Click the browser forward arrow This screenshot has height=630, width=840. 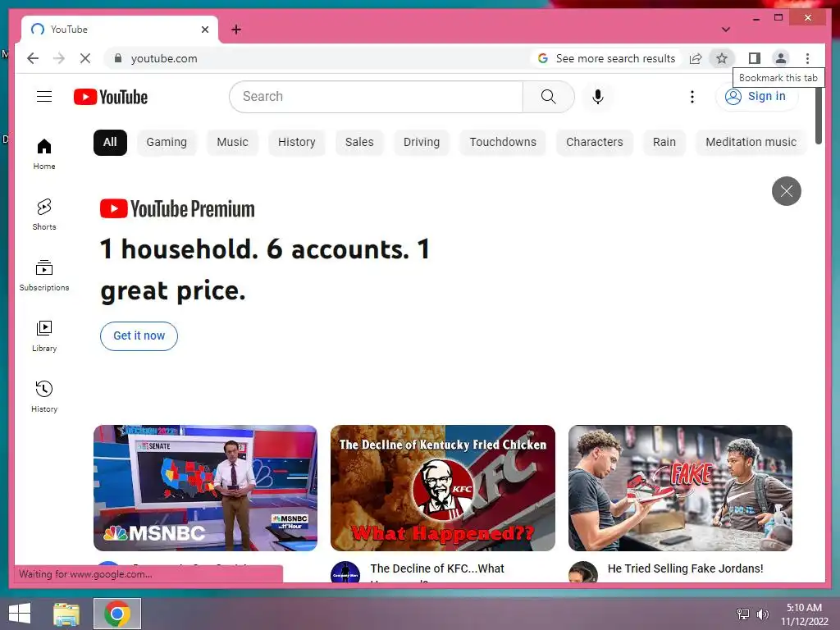59,58
